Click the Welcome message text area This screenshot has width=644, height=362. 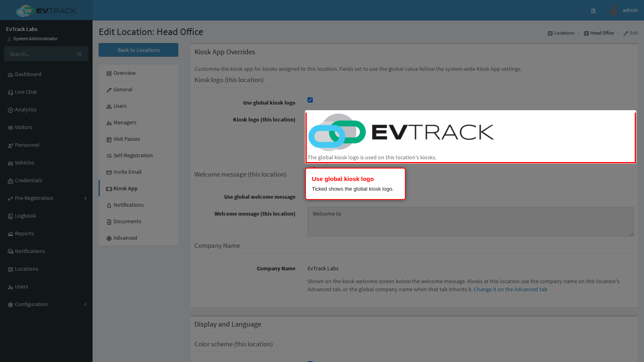[471, 222]
